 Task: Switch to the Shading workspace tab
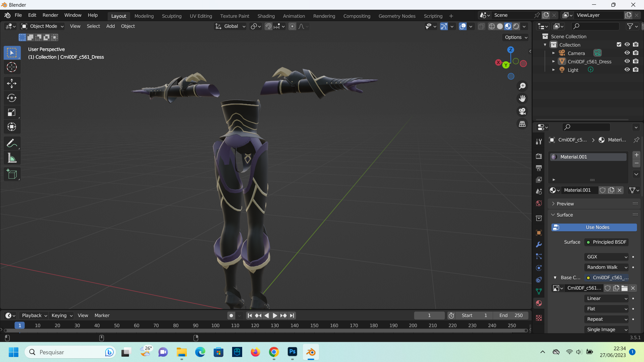[266, 16]
